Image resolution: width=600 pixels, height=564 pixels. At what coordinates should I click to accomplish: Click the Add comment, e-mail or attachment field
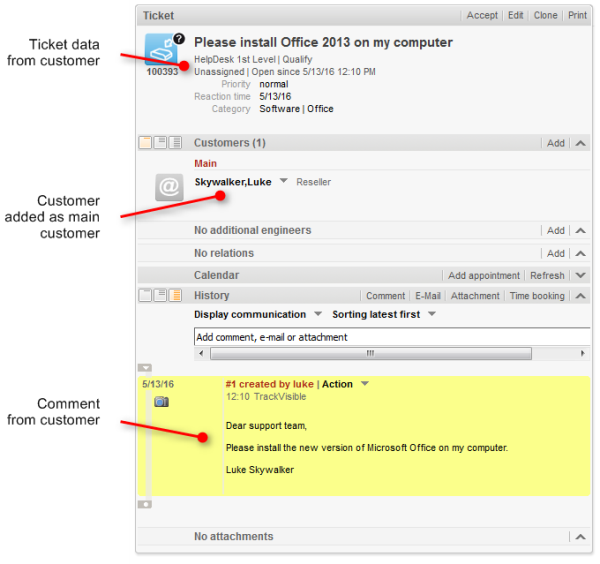tap(392, 337)
